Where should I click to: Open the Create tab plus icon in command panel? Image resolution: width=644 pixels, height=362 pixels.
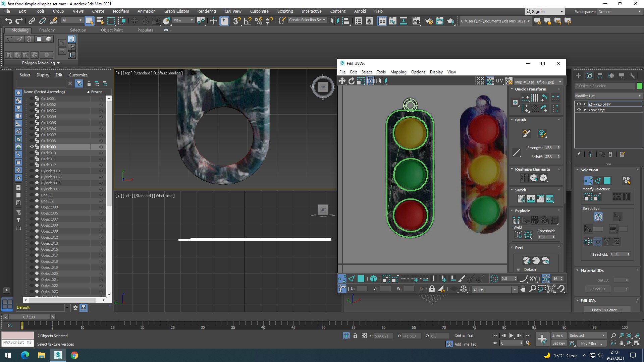coord(579,76)
